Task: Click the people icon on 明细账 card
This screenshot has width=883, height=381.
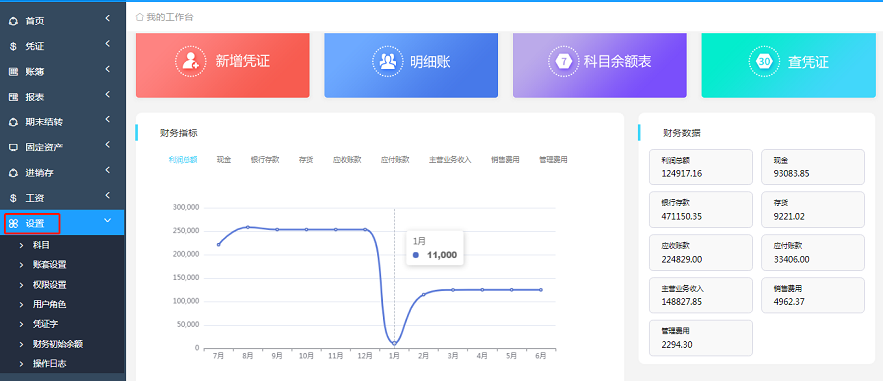Action: click(x=387, y=61)
